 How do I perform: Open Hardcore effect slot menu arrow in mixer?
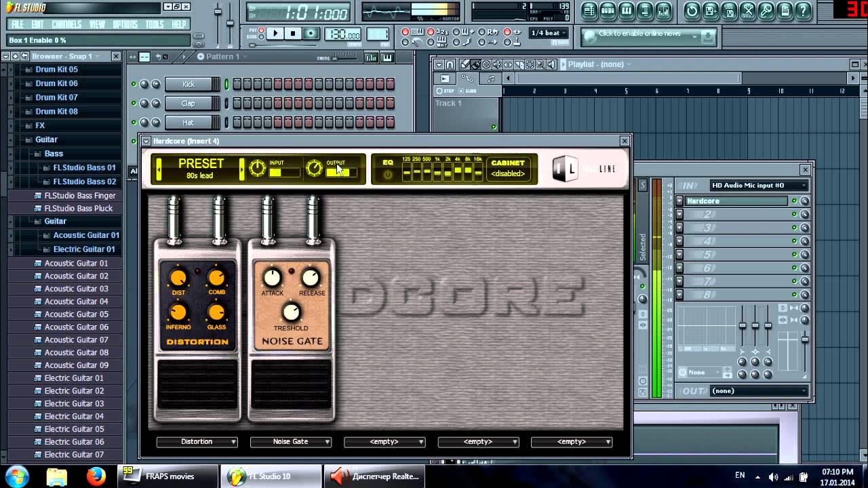pos(679,201)
